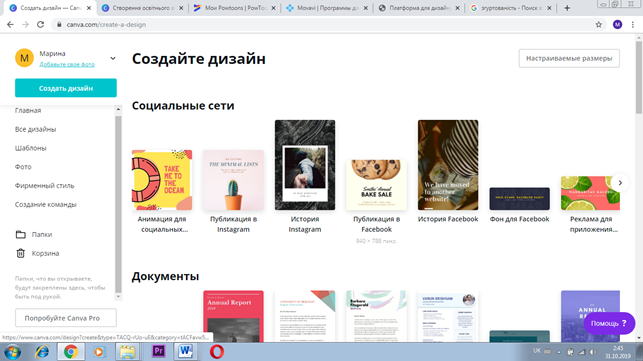Open the Barbara Fitzgerald letter template

pyautogui.click(x=376, y=316)
